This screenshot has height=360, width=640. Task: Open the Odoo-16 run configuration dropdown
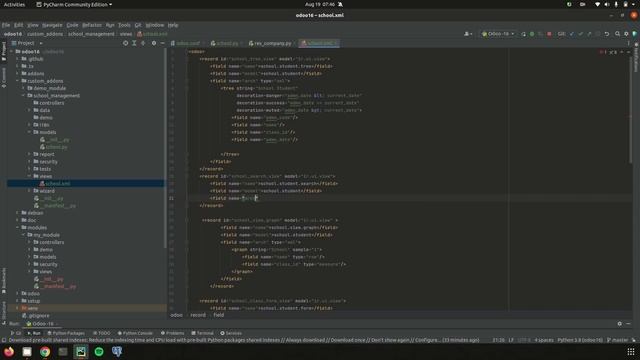pyautogui.click(x=498, y=34)
